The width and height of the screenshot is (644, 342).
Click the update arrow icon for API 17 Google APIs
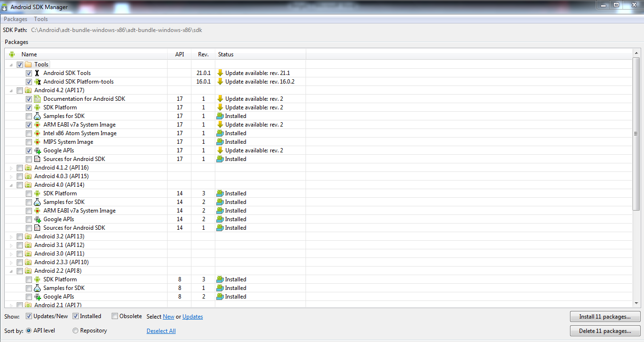tap(220, 150)
